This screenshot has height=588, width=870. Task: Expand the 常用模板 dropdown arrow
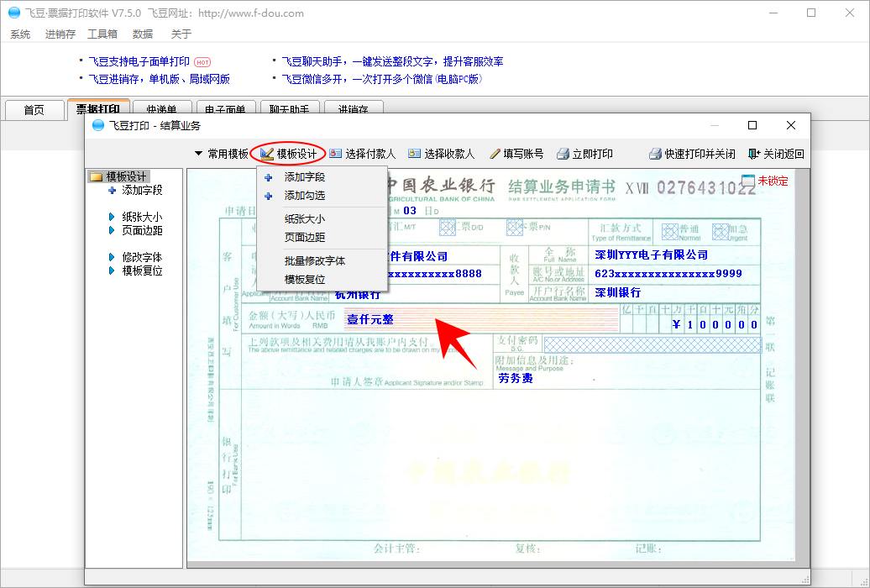pos(198,153)
